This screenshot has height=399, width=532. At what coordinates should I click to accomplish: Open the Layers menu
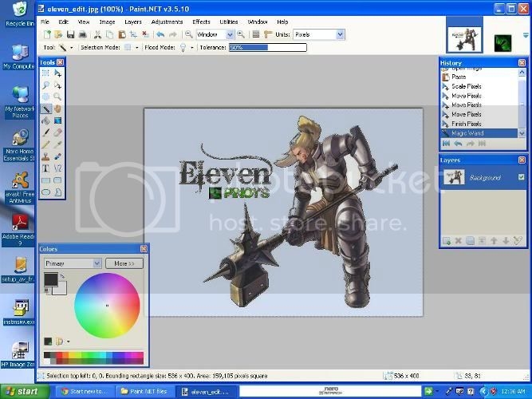133,22
